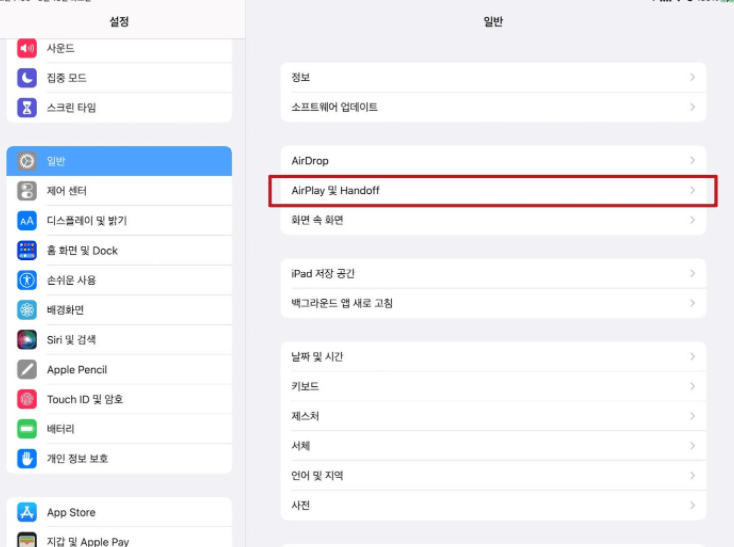Tap the Accessibility (손쉬운 사용) icon
The width and height of the screenshot is (734, 547).
click(x=27, y=280)
